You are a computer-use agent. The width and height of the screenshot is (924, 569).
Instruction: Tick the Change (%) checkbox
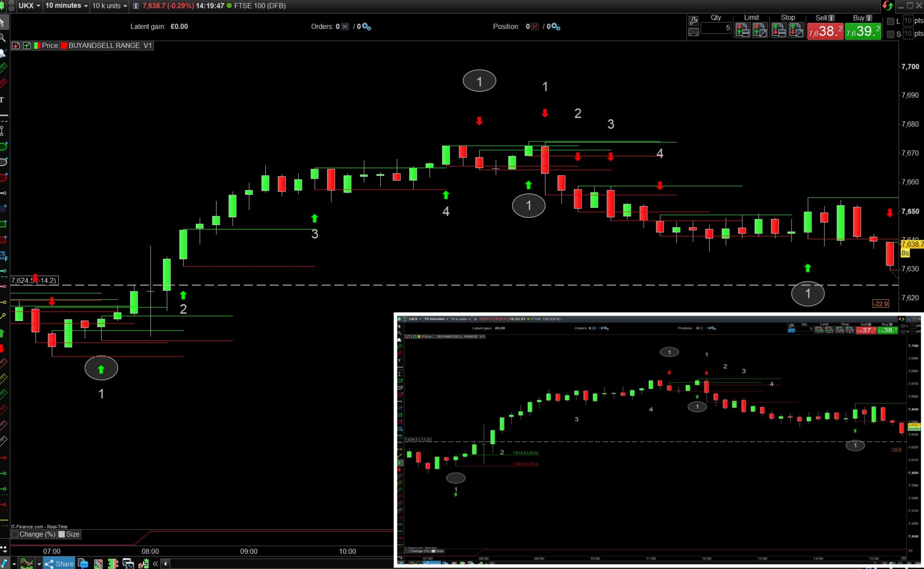(x=15, y=534)
